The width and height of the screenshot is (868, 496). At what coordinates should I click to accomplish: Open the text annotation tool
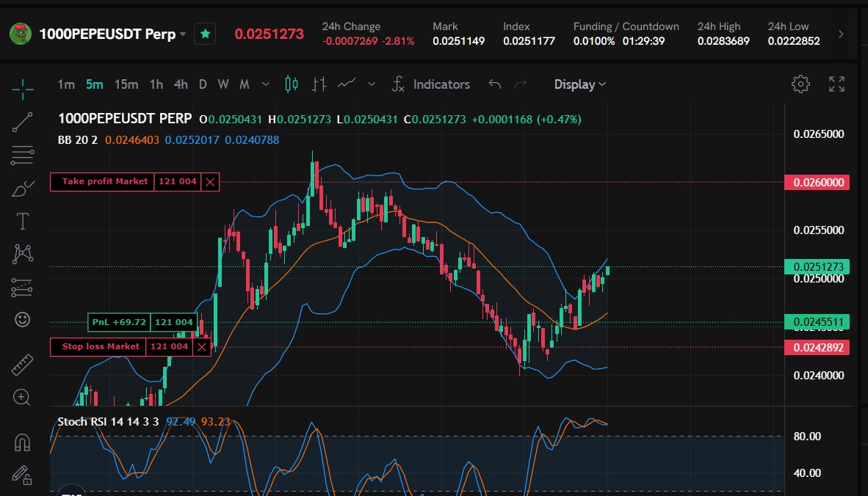click(21, 220)
